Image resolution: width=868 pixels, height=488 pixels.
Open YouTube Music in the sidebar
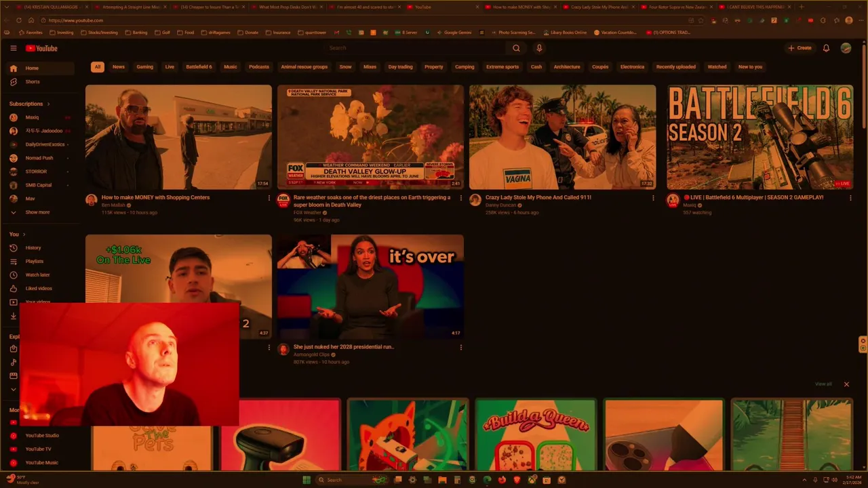click(x=41, y=463)
